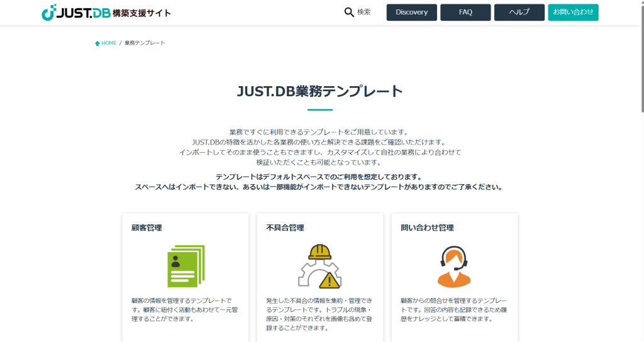Open the 顧客管理 template card title
Image resolution: width=644 pixels, height=342 pixels.
click(147, 228)
